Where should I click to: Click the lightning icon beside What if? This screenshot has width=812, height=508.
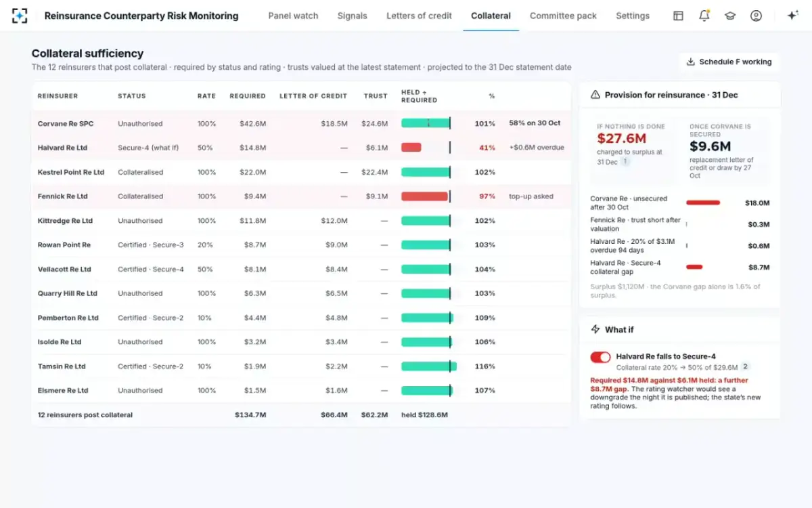(595, 329)
